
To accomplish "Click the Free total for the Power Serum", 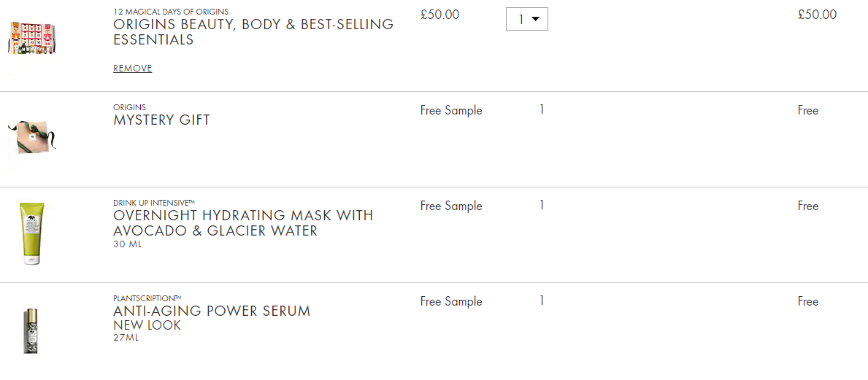I will coord(807,302).
